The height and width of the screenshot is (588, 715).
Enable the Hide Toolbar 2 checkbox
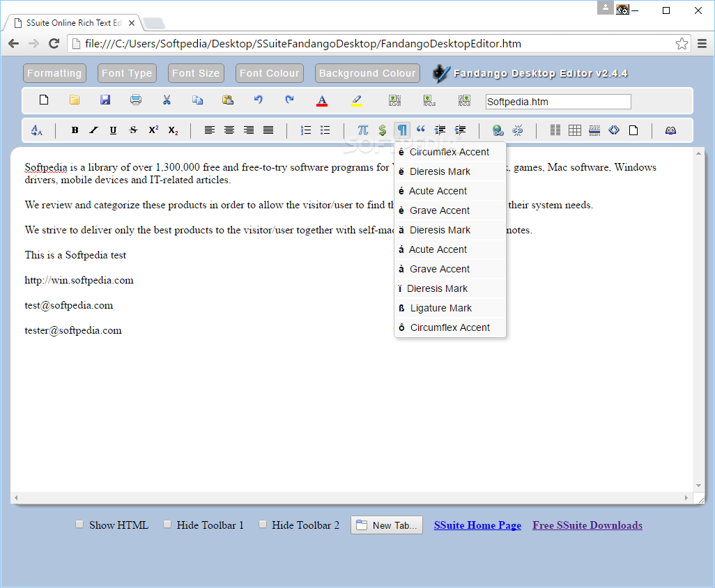pyautogui.click(x=262, y=524)
